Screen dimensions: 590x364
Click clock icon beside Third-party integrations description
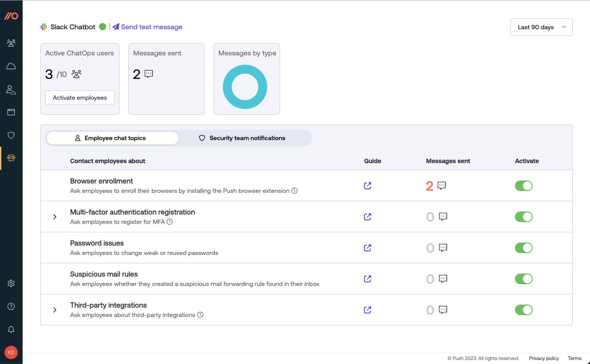(x=200, y=315)
